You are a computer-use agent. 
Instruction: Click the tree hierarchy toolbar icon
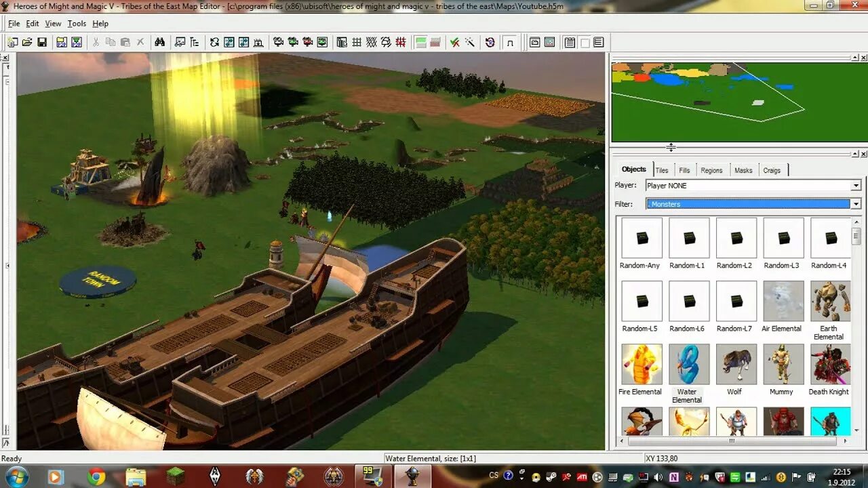click(x=195, y=42)
